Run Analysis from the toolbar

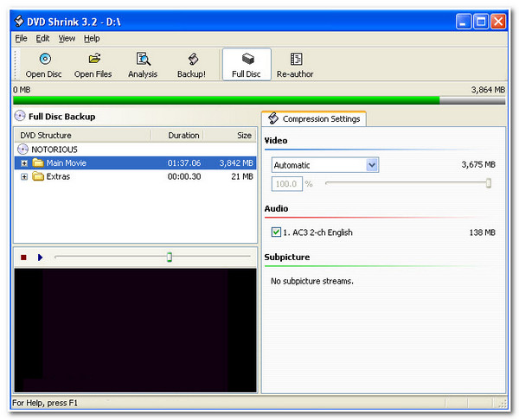click(143, 65)
